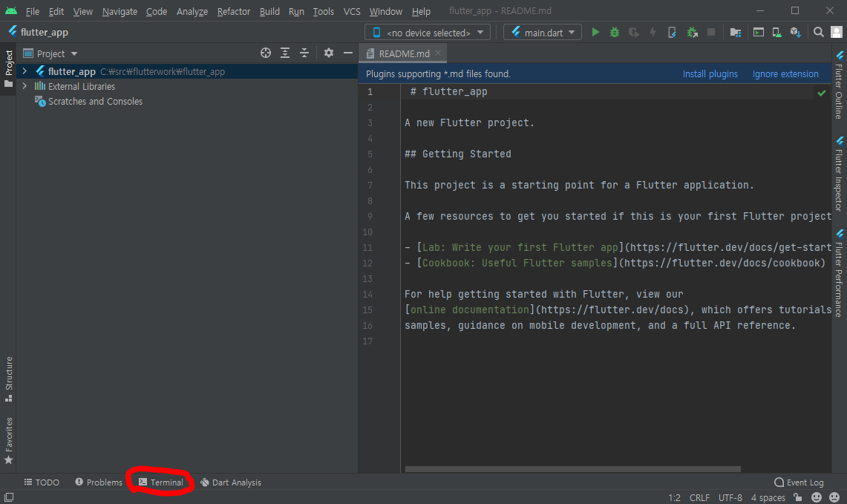Open the Flutter Outline side panel
This screenshot has width=847, height=504.
coord(839,85)
